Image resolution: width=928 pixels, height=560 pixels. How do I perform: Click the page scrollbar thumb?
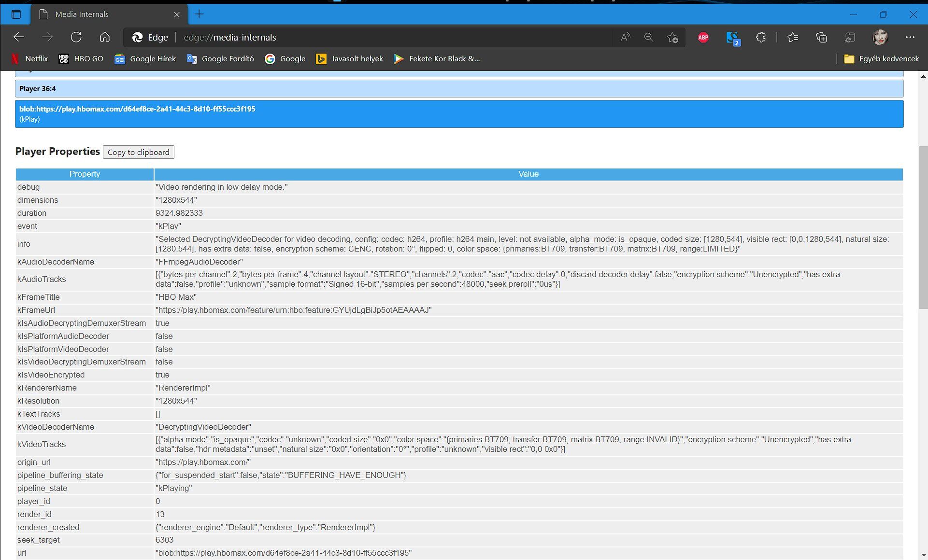pos(923,227)
